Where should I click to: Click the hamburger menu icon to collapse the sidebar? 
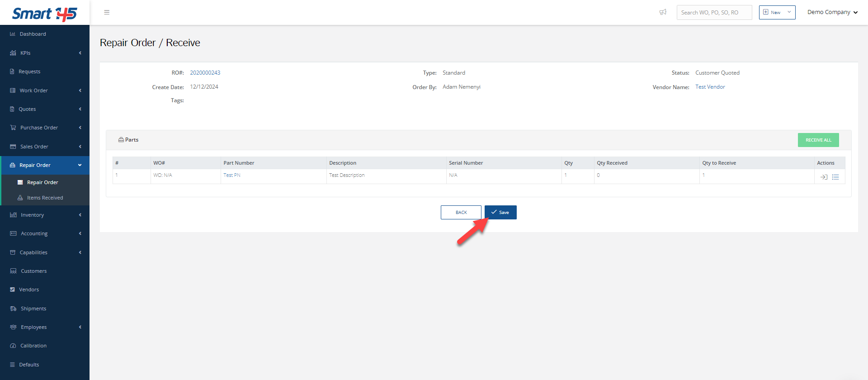pyautogui.click(x=107, y=12)
